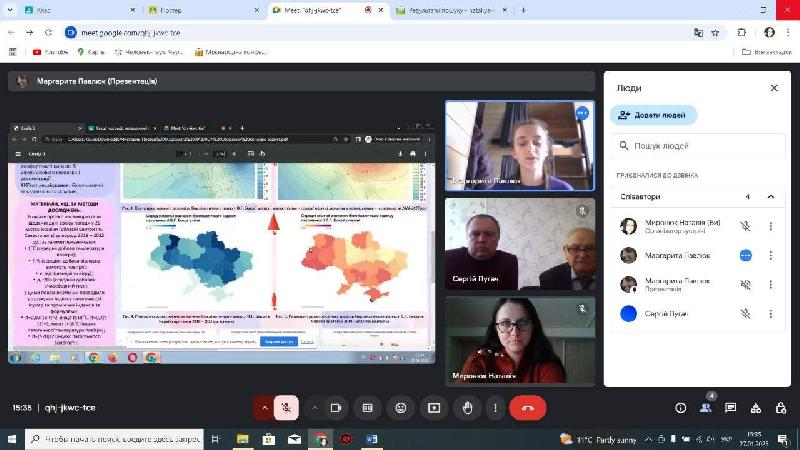Open the chat panel icon

[731, 408]
